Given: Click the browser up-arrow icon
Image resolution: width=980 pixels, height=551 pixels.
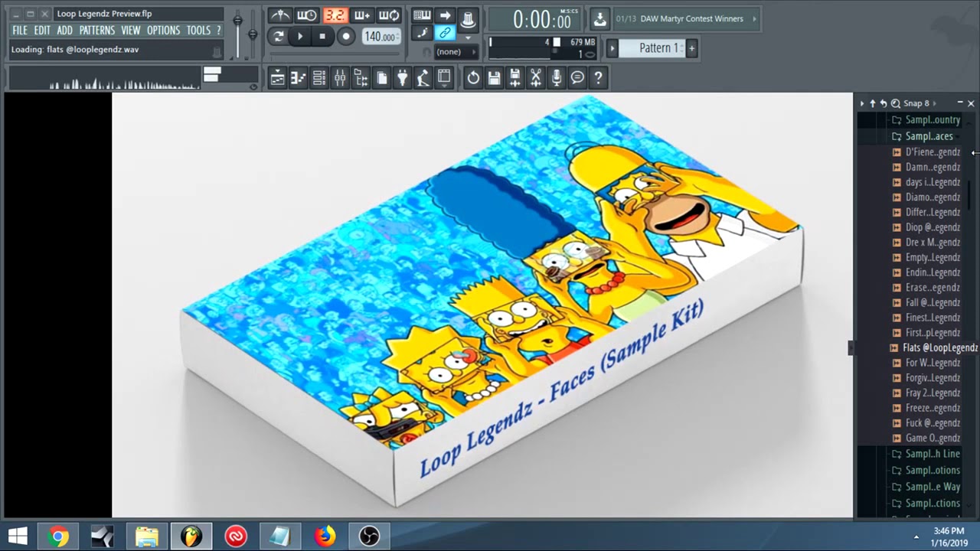Looking at the screenshot, I should [x=872, y=103].
